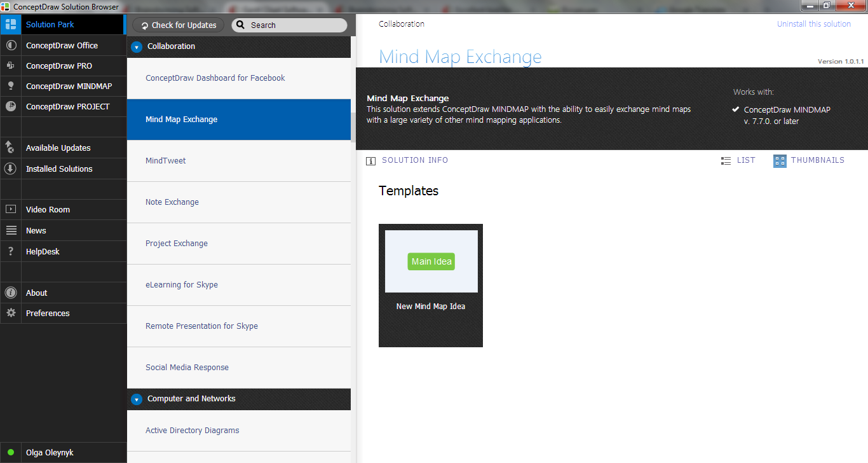This screenshot has width=868, height=463.
Task: Click the Olga Oleynyk user name
Action: click(x=50, y=453)
